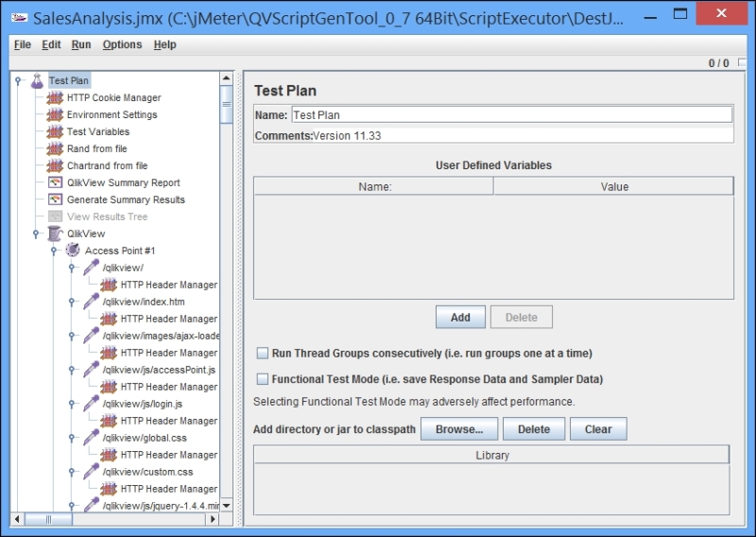
Task: Click the QlikView thread group spool icon
Action: [x=55, y=234]
